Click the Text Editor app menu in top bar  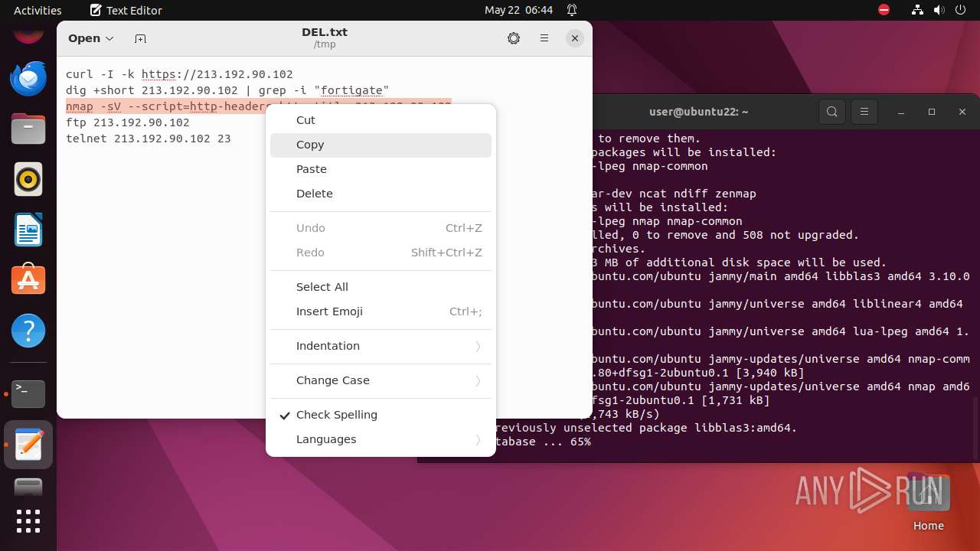[x=128, y=10]
